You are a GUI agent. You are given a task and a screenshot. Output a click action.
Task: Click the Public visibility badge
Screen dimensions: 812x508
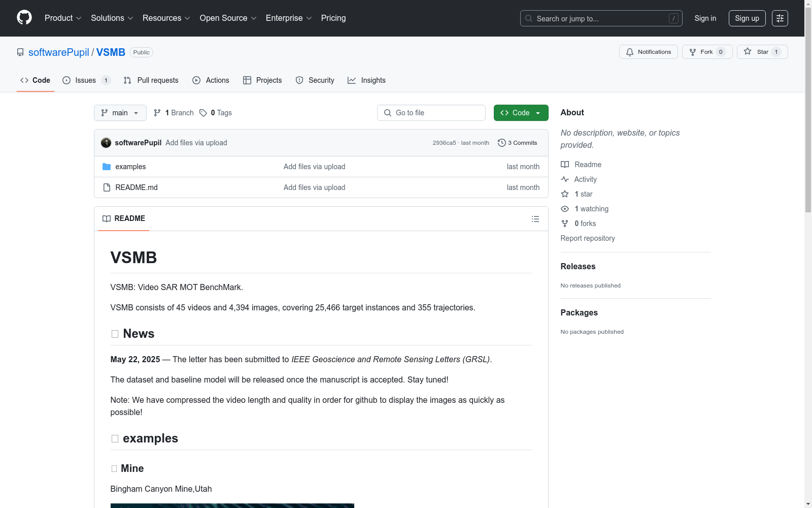142,52
